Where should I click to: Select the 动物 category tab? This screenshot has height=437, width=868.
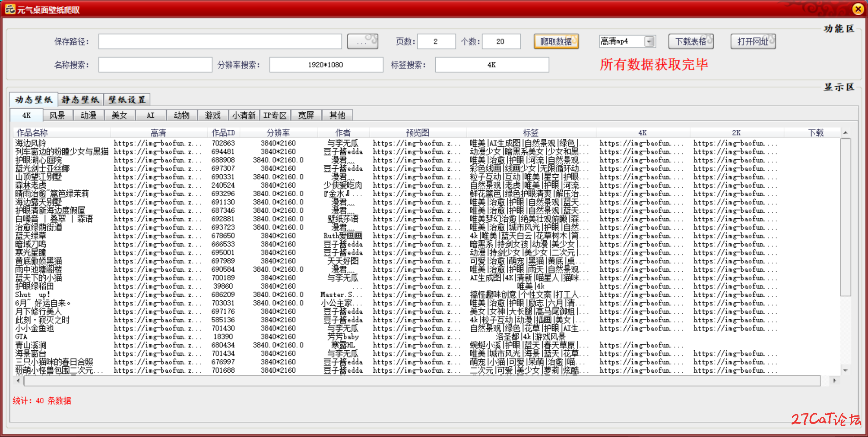(x=181, y=115)
